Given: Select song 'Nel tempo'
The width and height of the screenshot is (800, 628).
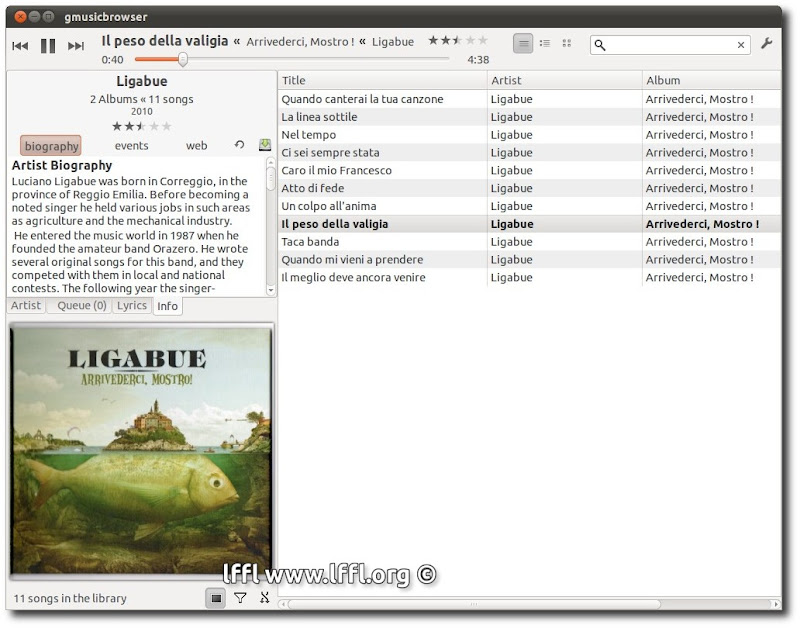Looking at the screenshot, I should coord(529,135).
